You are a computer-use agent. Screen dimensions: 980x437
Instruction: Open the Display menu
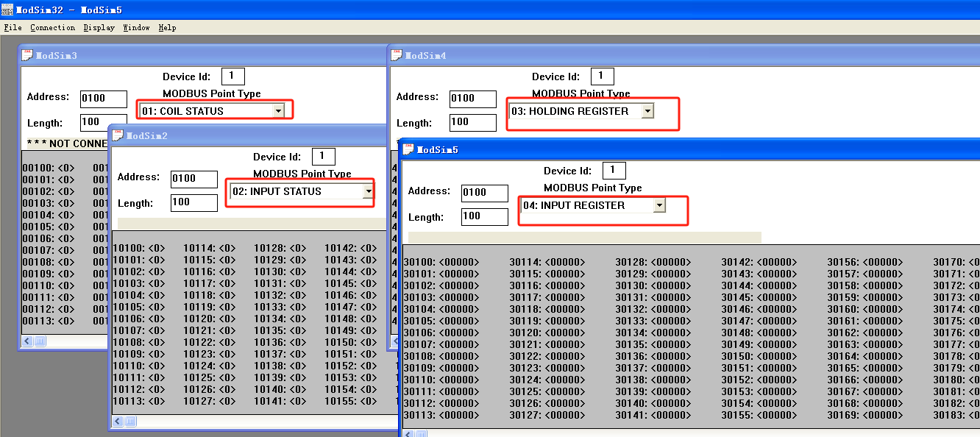pos(99,27)
